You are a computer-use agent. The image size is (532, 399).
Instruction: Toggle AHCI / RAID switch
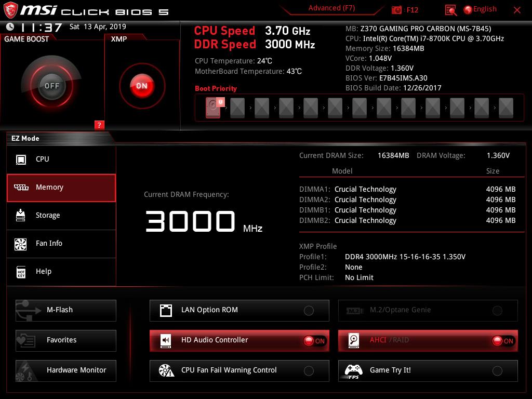[503, 341]
